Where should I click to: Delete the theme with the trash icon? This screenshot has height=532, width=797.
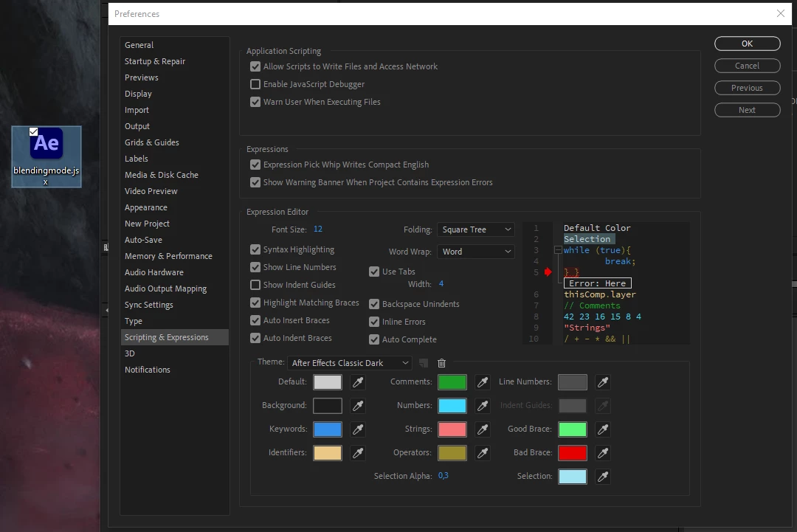[x=442, y=363]
